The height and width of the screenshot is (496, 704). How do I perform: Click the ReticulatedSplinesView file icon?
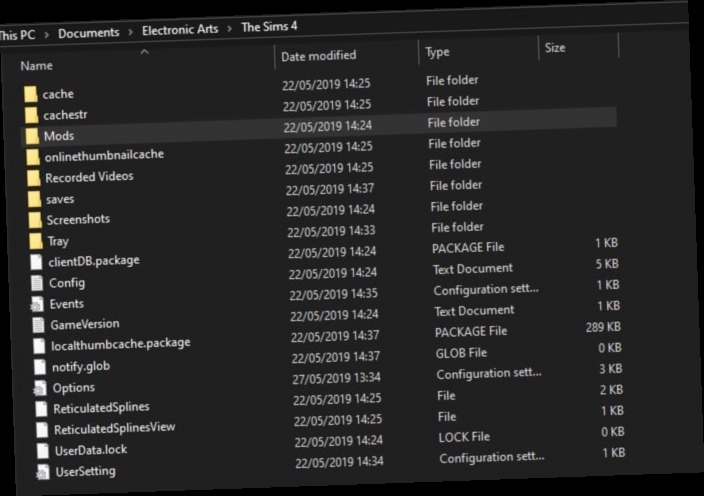click(42, 430)
